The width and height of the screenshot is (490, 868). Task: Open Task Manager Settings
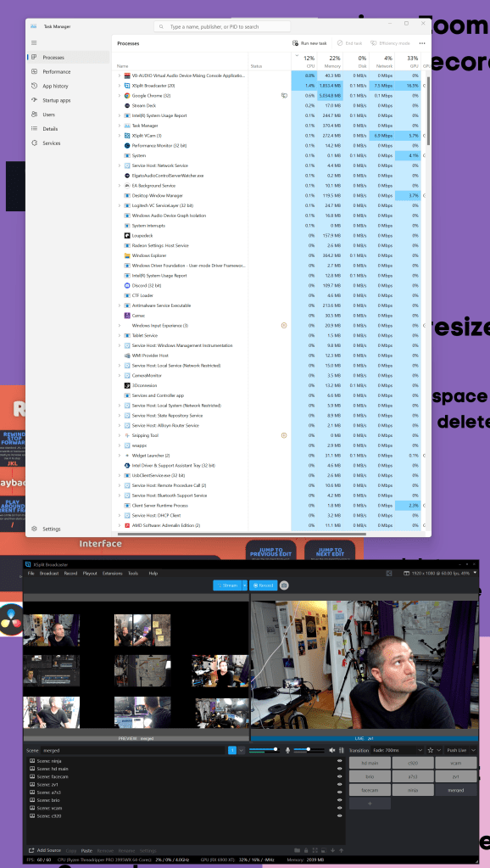[x=68, y=529]
